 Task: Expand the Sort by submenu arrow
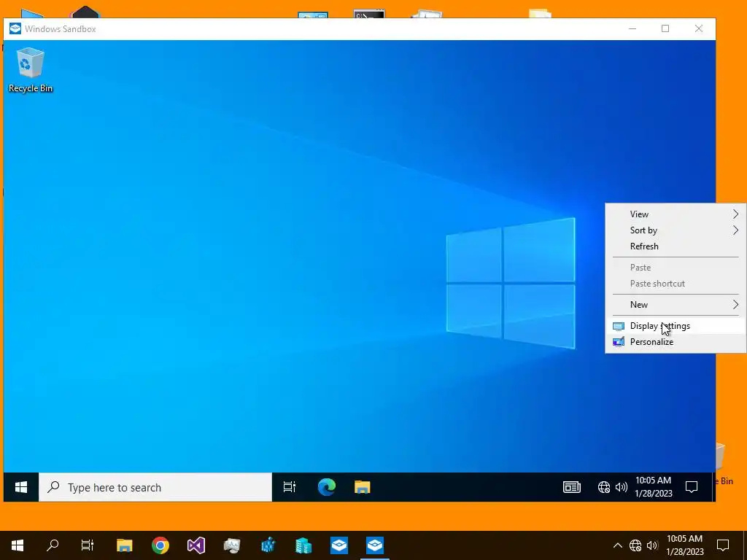(735, 230)
